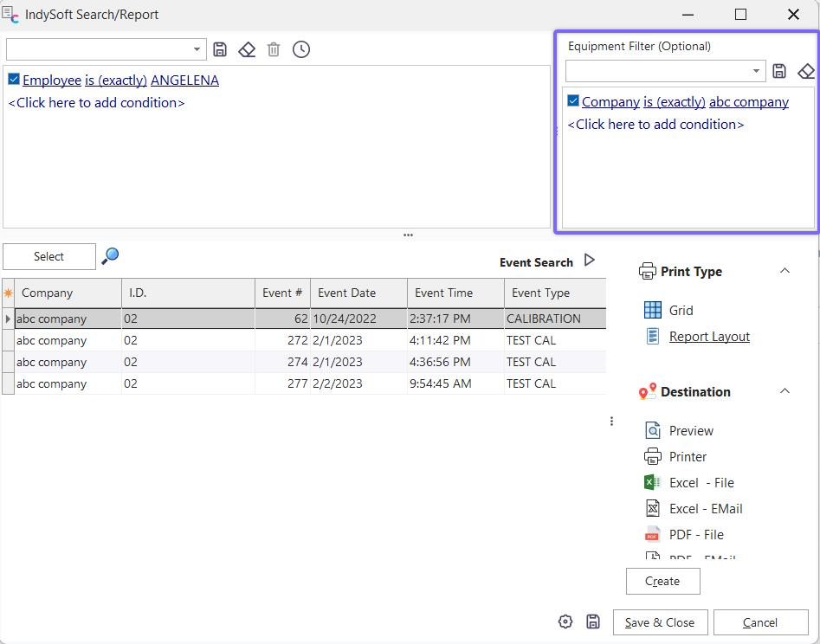Open filter history clock icon
Viewport: 820px width, 644px height.
(300, 49)
